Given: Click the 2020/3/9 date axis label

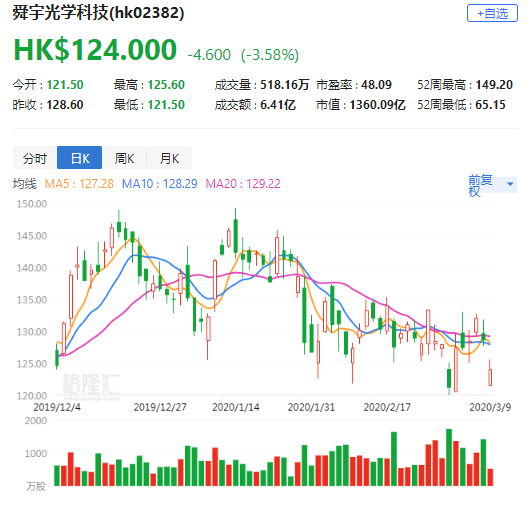Looking at the screenshot, I should (x=490, y=407).
